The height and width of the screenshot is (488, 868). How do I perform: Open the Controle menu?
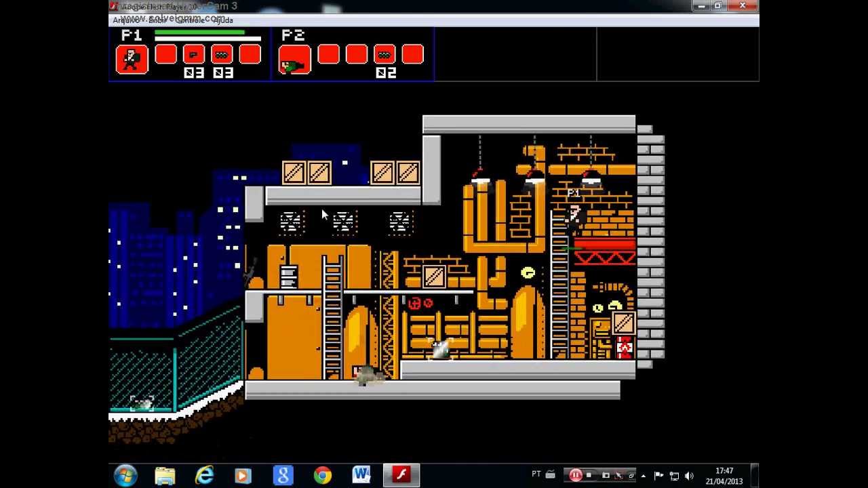pos(189,20)
